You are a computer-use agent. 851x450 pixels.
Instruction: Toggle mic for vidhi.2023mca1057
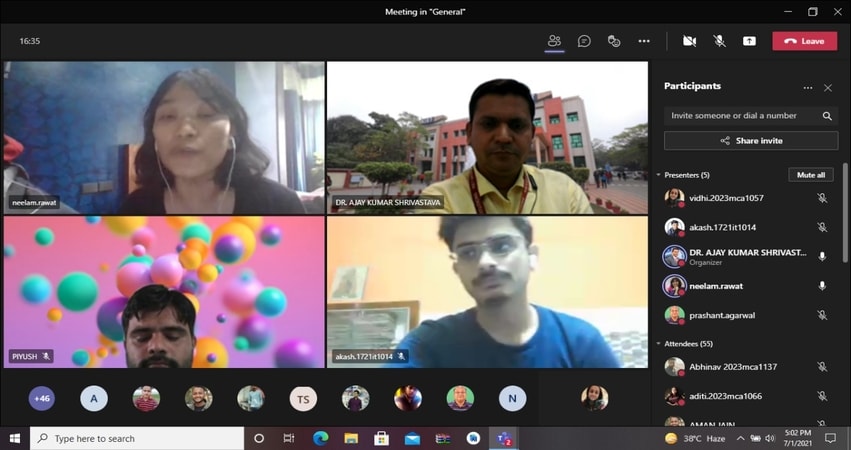822,198
